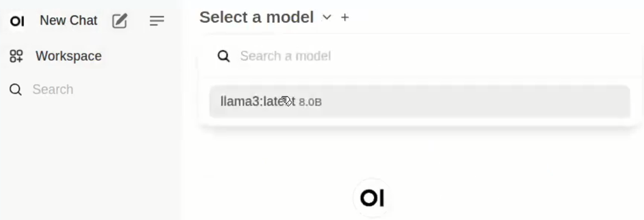The height and width of the screenshot is (220, 644).
Task: Click the llama3 model name text
Action: click(x=258, y=101)
